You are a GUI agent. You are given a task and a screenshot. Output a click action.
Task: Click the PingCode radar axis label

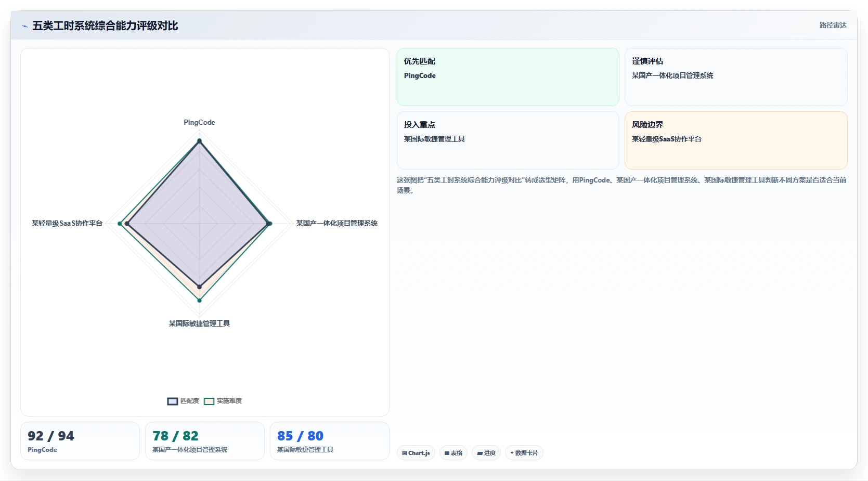(199, 122)
